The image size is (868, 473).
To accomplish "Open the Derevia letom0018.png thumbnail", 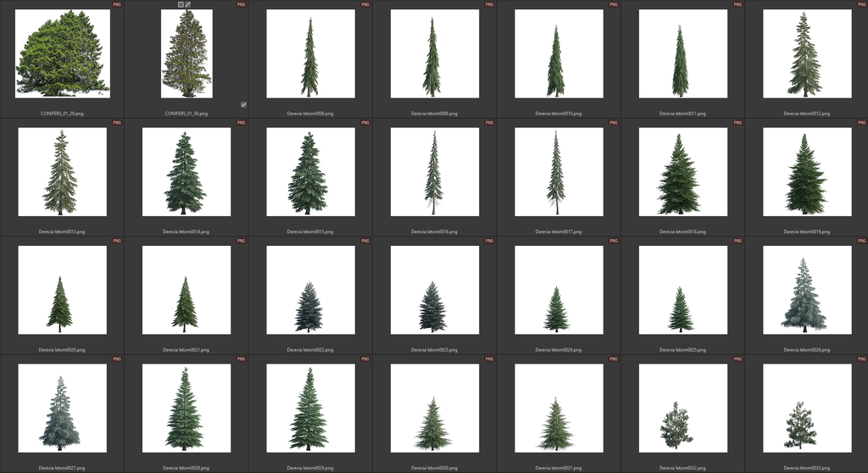I will pos(682,172).
